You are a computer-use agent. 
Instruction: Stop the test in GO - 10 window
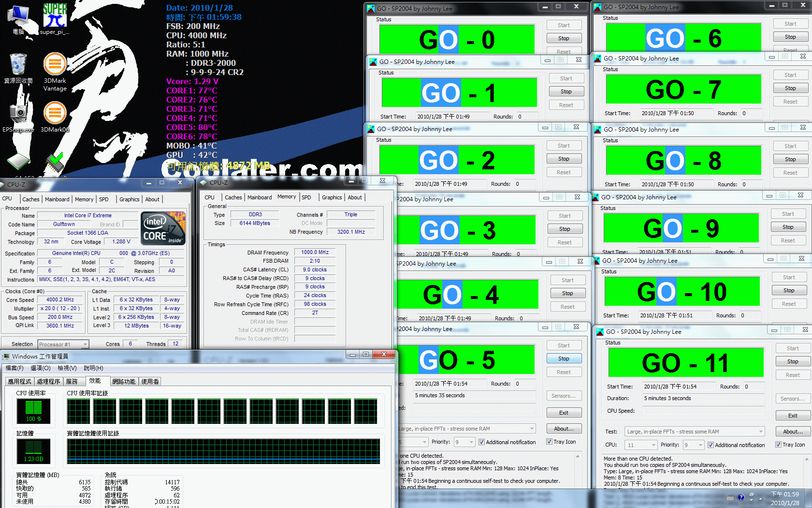coord(789,290)
